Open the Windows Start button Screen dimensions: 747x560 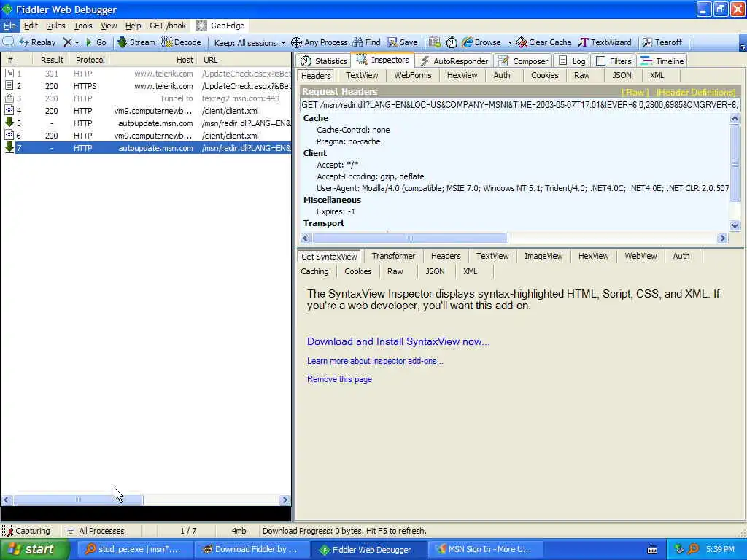(34, 549)
